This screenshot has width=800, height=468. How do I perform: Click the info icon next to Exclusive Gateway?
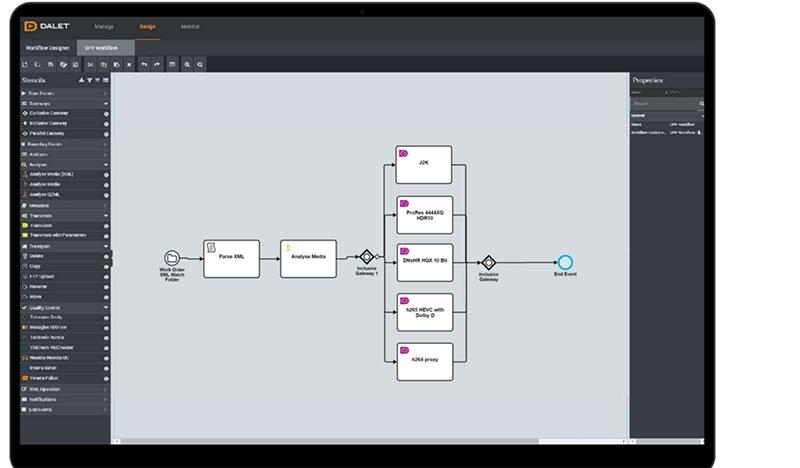(106, 114)
